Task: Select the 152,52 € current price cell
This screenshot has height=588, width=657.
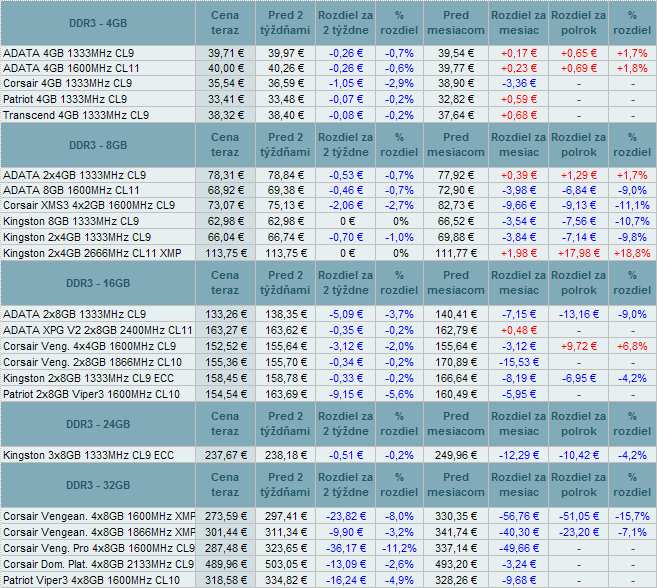Action: (226, 346)
